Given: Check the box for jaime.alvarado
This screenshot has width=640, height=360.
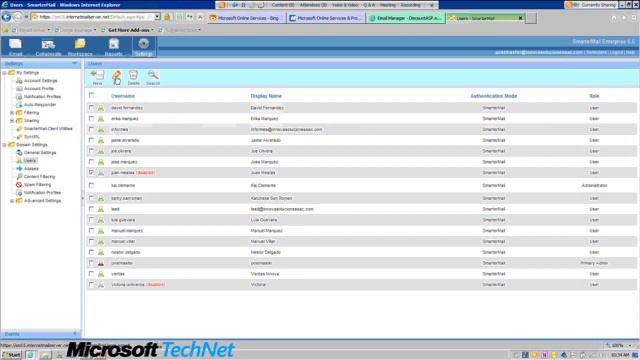Looking at the screenshot, I should point(91,140).
